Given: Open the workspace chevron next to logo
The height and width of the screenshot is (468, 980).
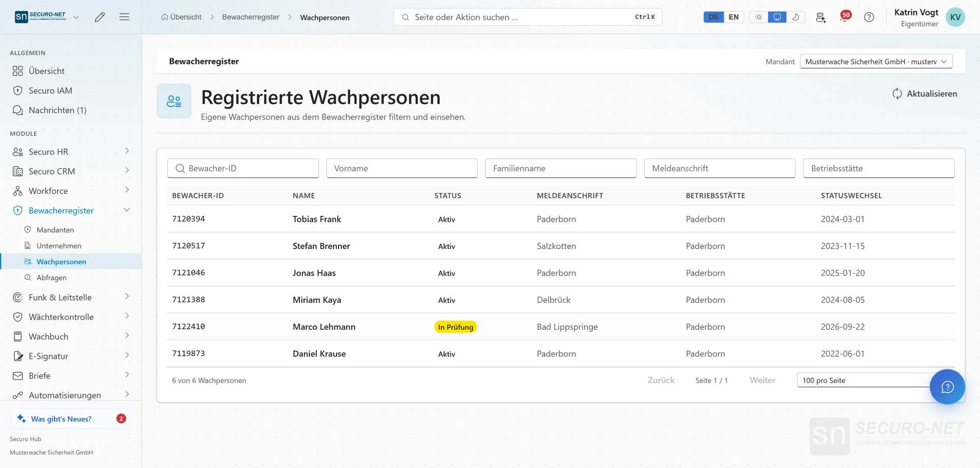Looking at the screenshot, I should (76, 17).
